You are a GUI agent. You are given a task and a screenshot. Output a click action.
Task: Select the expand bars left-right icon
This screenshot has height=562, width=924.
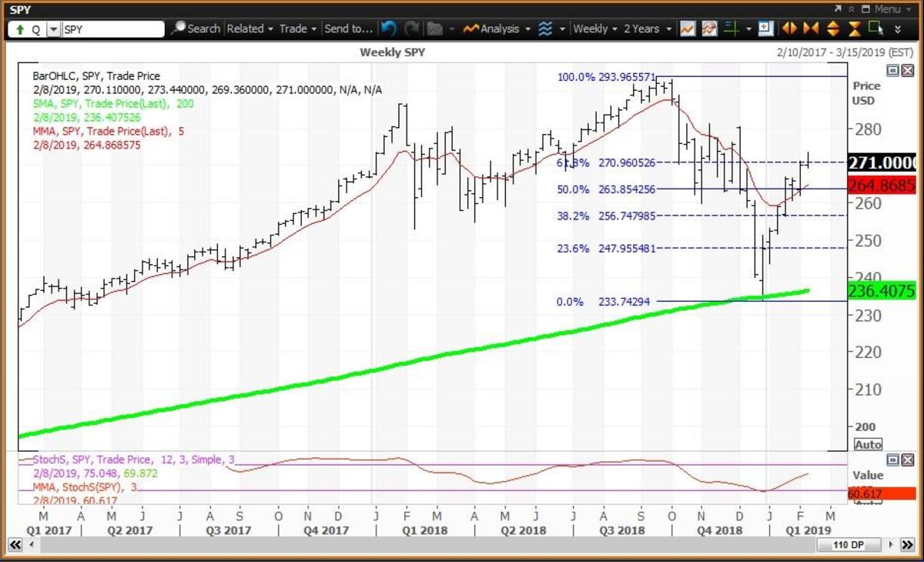tap(790, 28)
